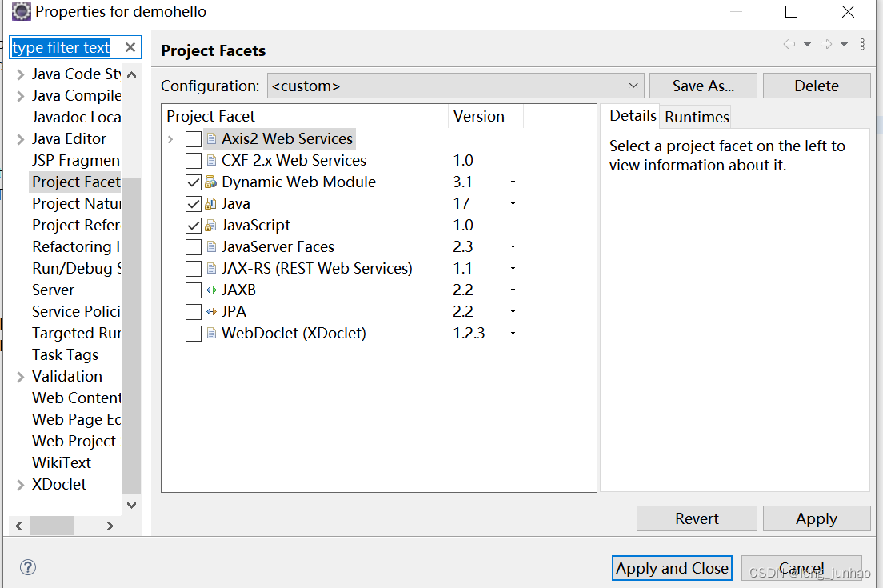Check the JAX-RS Web Services facet
The width and height of the screenshot is (883, 588).
[x=193, y=268]
